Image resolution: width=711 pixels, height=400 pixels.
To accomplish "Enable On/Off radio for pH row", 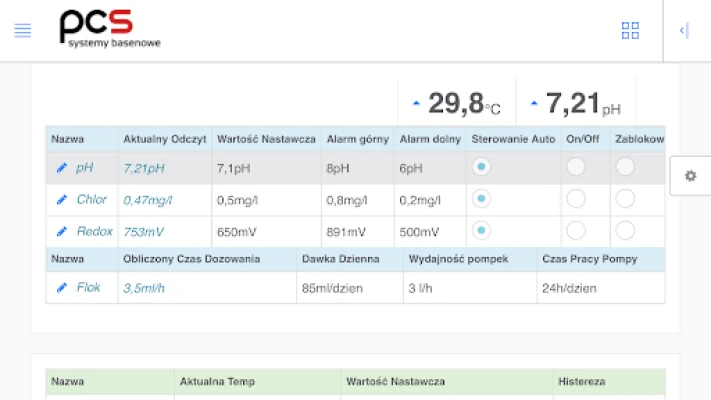I will 576,167.
